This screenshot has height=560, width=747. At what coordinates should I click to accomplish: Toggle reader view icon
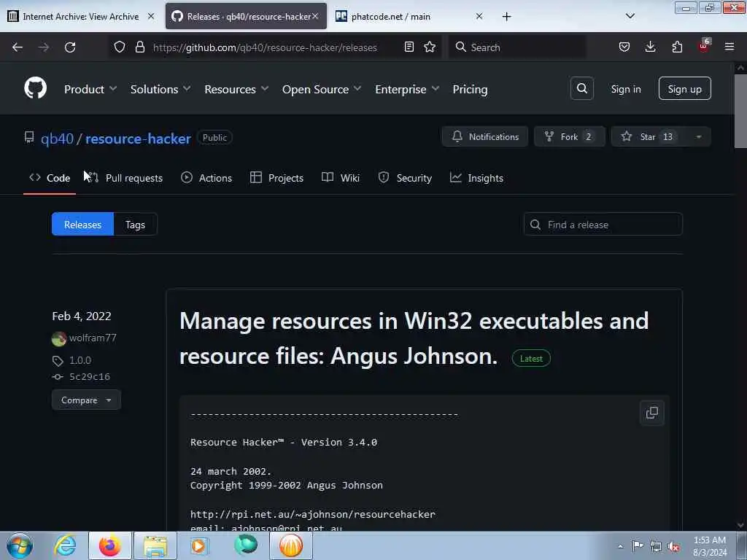[409, 47]
